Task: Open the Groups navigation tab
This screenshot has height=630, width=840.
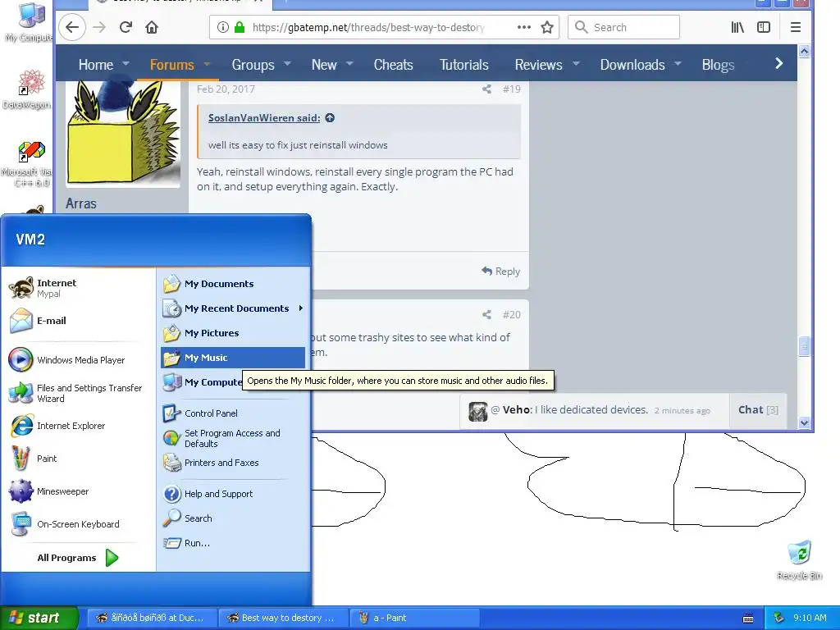Action: point(253,65)
